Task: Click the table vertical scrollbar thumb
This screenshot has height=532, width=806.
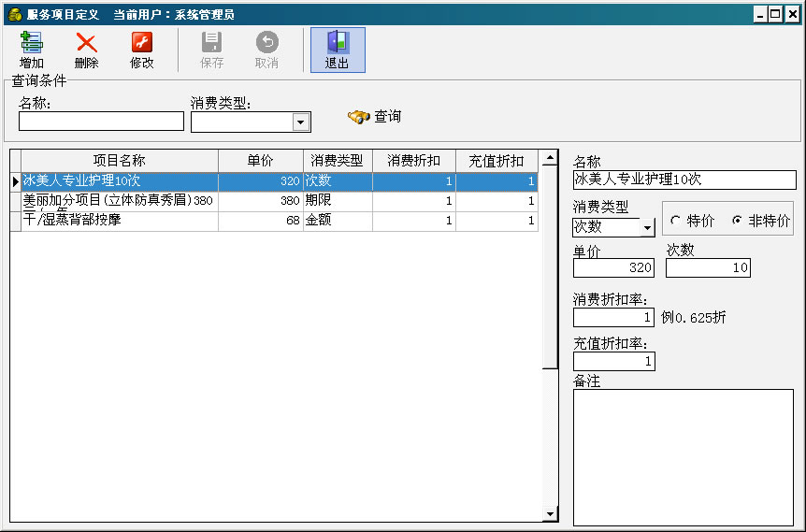Action: click(x=550, y=266)
